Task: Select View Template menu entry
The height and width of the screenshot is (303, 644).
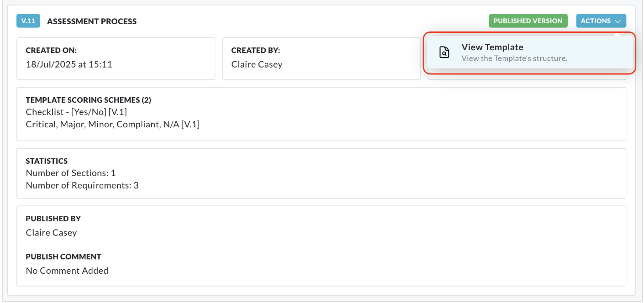Action: pyautogui.click(x=530, y=52)
